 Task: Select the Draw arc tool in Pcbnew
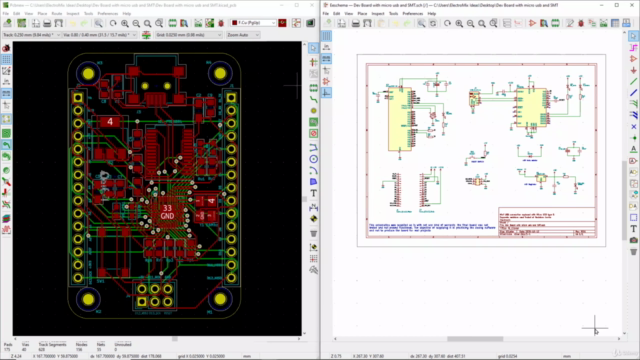(x=313, y=171)
